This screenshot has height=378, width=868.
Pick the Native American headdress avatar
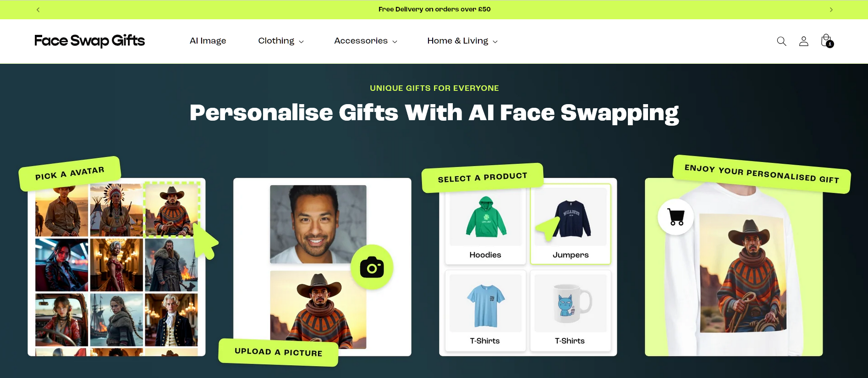pos(116,210)
